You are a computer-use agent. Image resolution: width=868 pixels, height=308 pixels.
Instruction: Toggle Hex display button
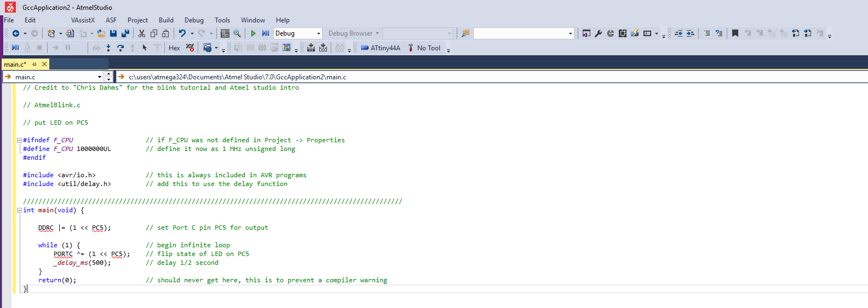pos(174,48)
